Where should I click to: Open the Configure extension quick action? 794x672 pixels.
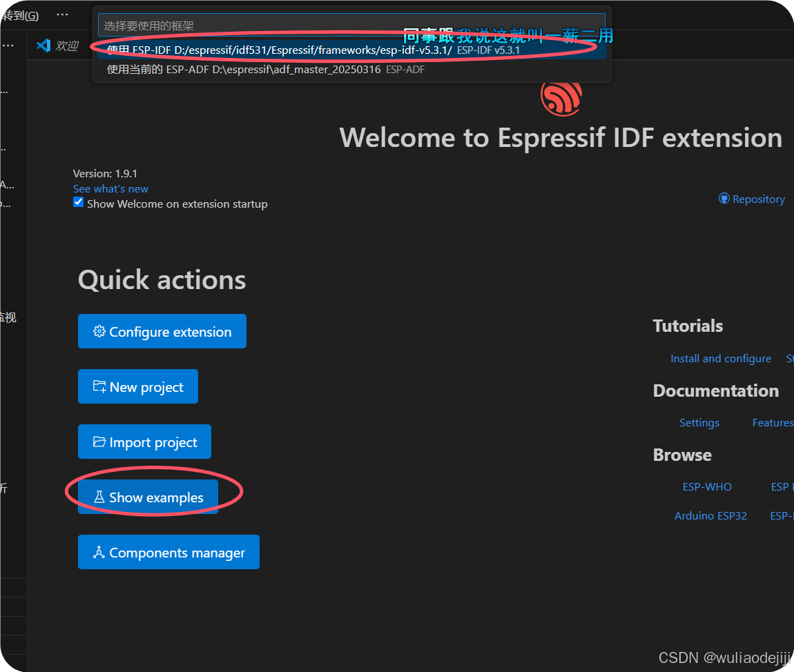(162, 331)
